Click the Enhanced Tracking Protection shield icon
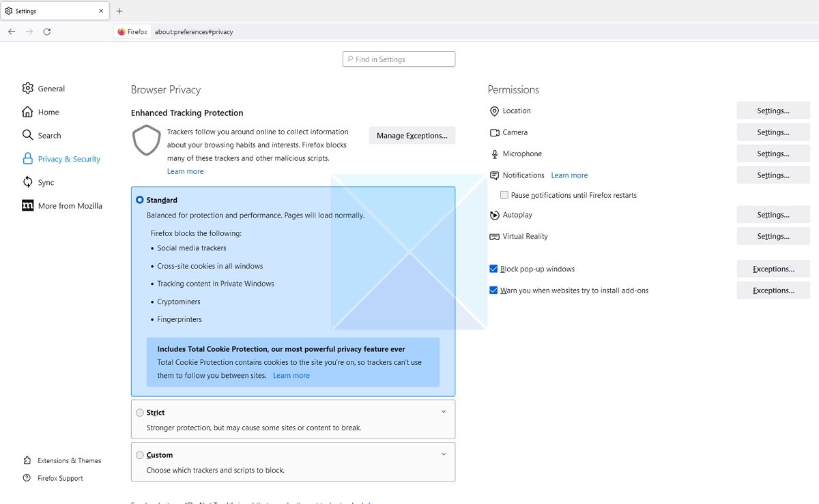This screenshot has width=819, height=504. [x=146, y=140]
